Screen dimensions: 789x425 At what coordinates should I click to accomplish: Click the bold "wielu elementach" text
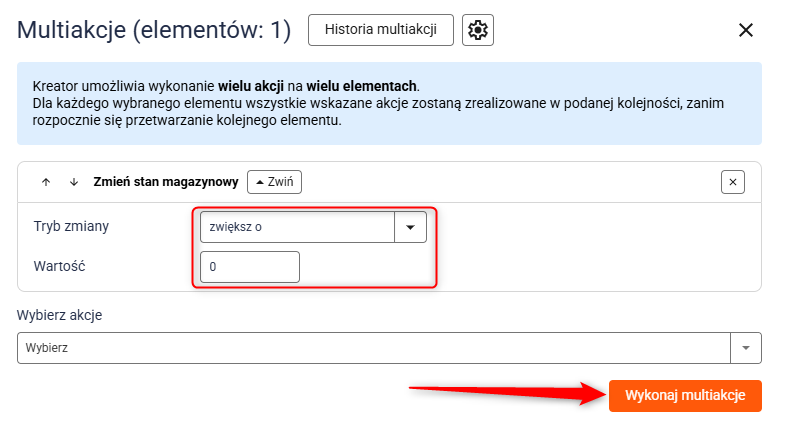click(362, 86)
